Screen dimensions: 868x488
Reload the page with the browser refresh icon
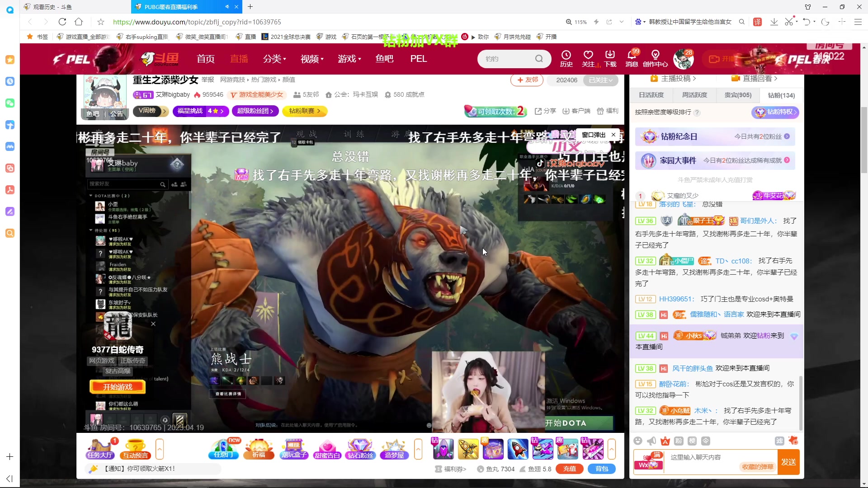62,22
